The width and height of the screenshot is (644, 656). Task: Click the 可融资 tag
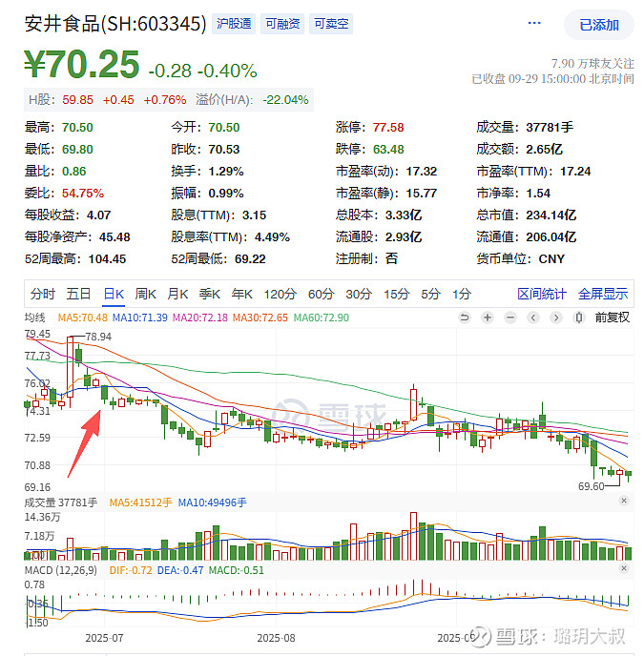[282, 24]
